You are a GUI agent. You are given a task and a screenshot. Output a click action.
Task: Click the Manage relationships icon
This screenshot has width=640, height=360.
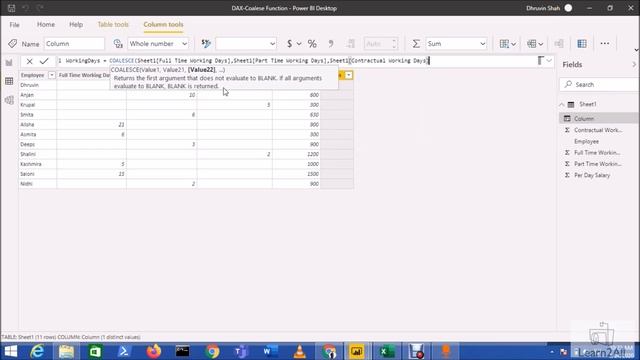coord(559,44)
